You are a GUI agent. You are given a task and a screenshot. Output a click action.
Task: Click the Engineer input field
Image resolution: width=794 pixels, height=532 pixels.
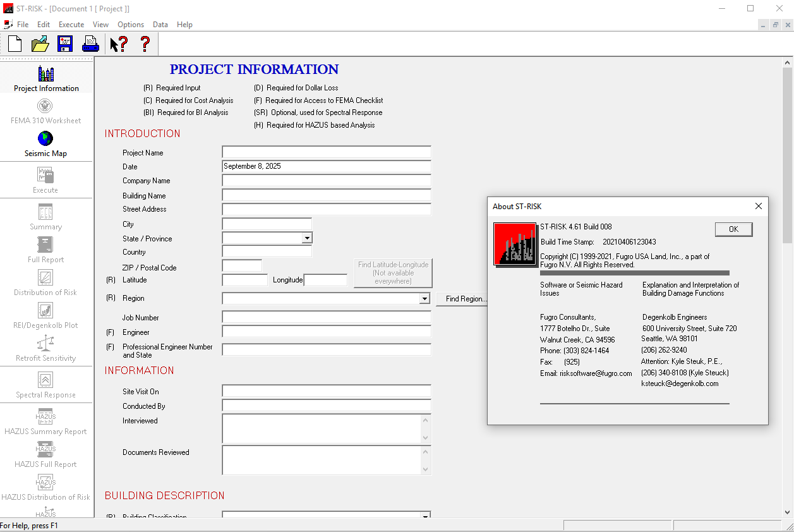(x=327, y=332)
